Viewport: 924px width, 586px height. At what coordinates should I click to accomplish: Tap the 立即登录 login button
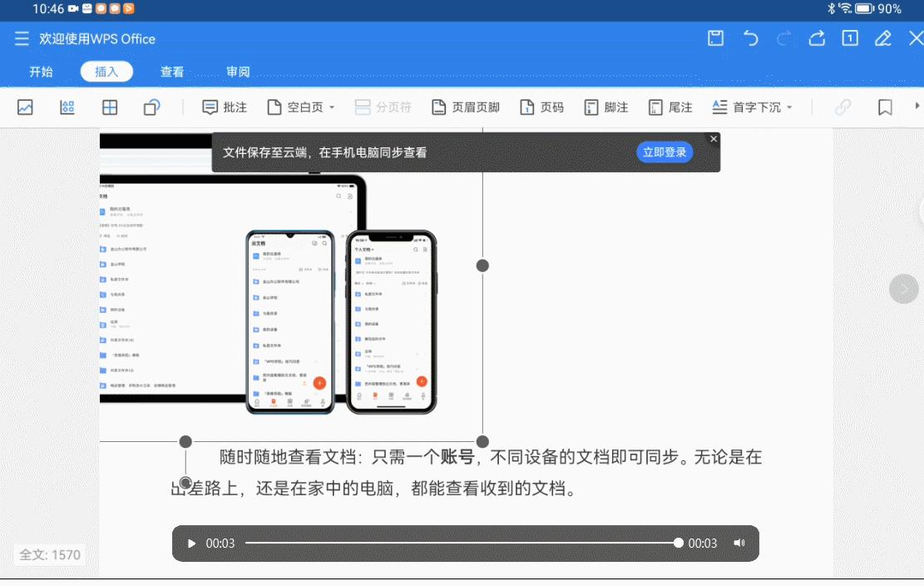click(665, 151)
